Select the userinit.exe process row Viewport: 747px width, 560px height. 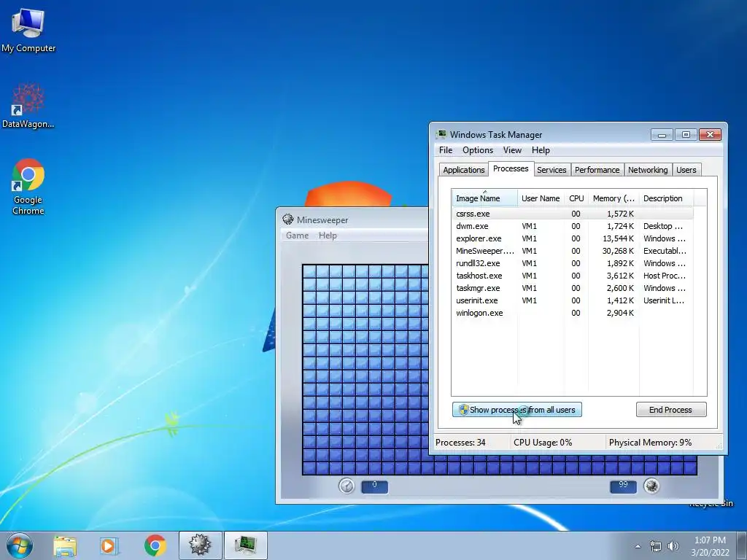(x=573, y=300)
